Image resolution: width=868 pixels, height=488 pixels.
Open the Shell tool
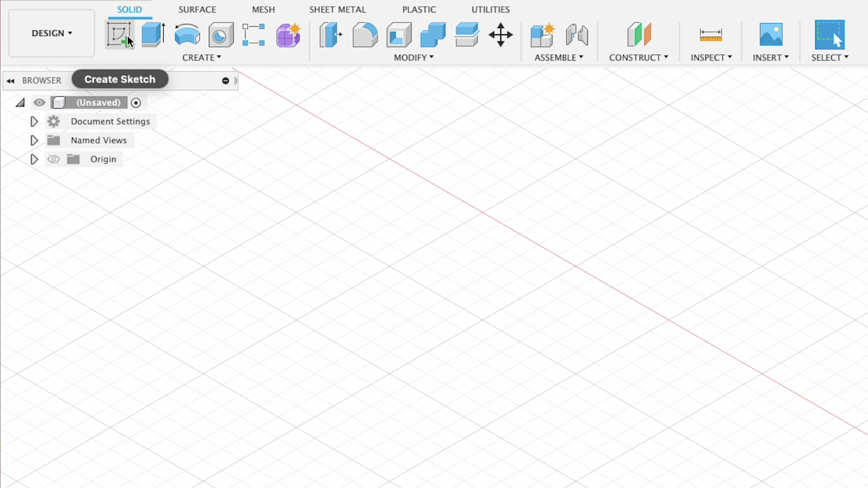(x=398, y=35)
